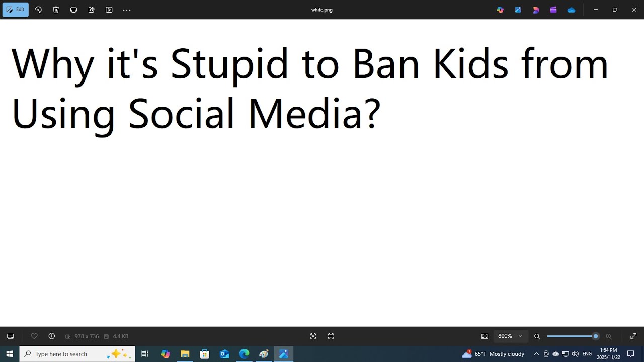Delete the photo with the trash icon
Image resolution: width=644 pixels, height=362 pixels.
click(x=56, y=10)
